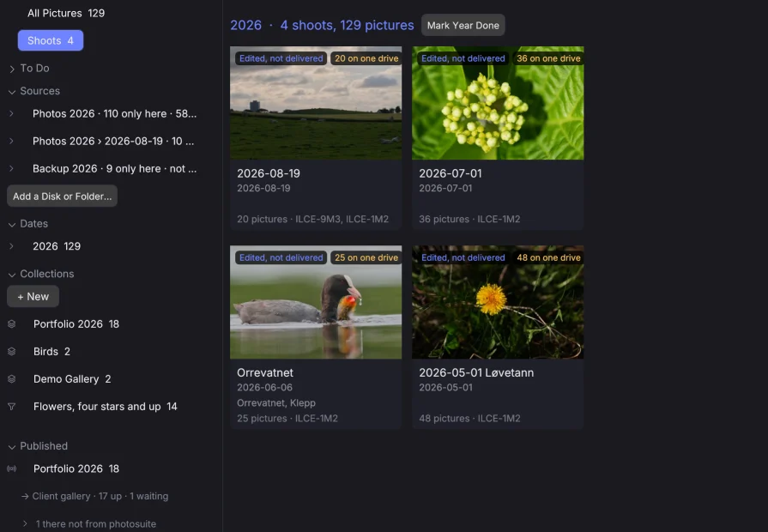The height and width of the screenshot is (532, 768).
Task: Click the stack icon beside Demo Gallery
Action: pyautogui.click(x=12, y=378)
